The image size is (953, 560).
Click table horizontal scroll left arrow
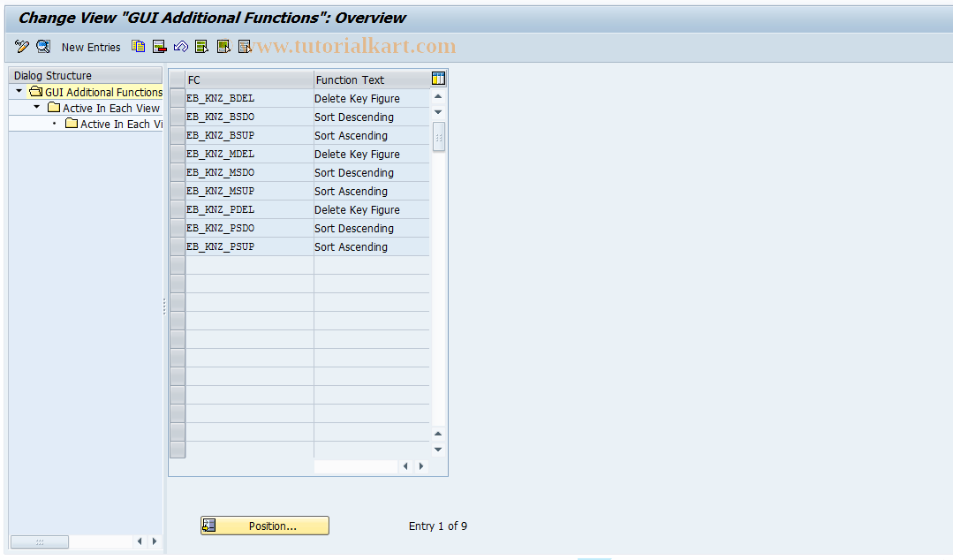pos(405,466)
